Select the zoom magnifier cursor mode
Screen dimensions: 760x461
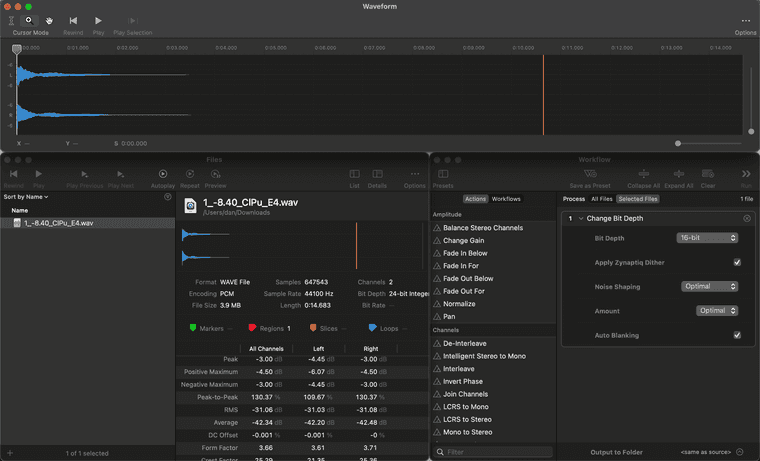click(x=29, y=20)
